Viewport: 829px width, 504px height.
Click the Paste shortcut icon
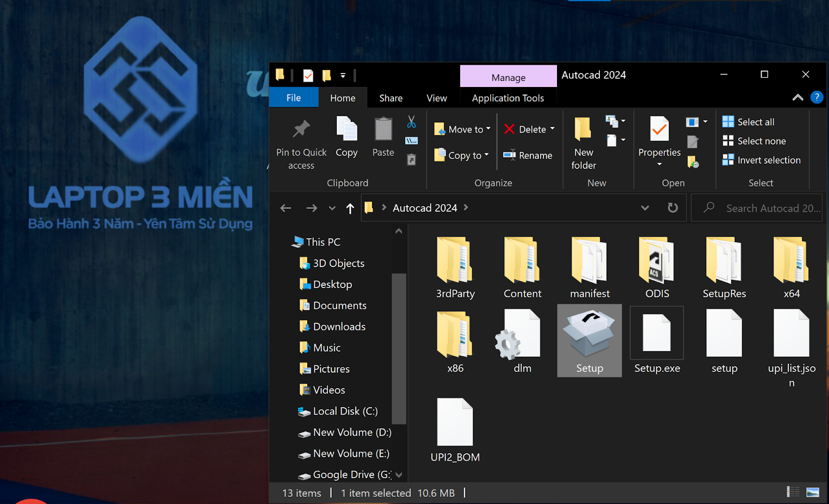tap(411, 160)
